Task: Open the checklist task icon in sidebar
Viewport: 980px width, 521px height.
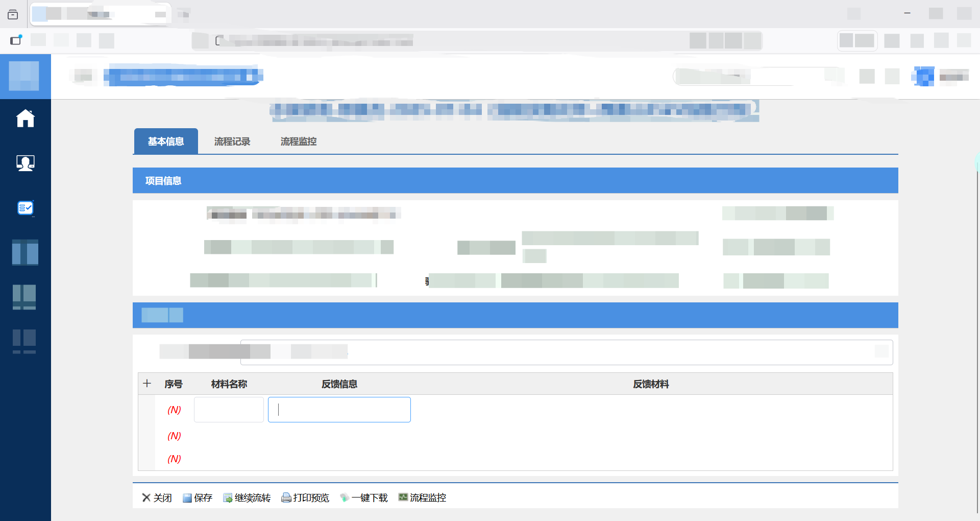Action: (25, 208)
